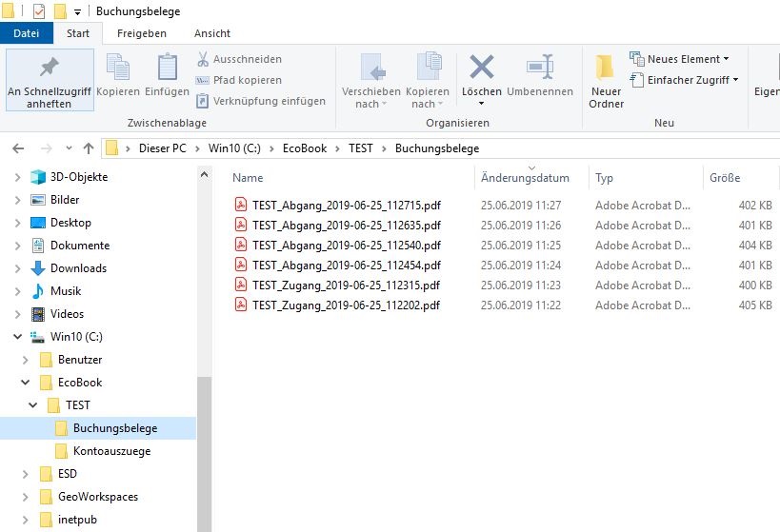Open the Neues Element dropdown
This screenshot has width=780, height=532.
pyautogui.click(x=679, y=59)
